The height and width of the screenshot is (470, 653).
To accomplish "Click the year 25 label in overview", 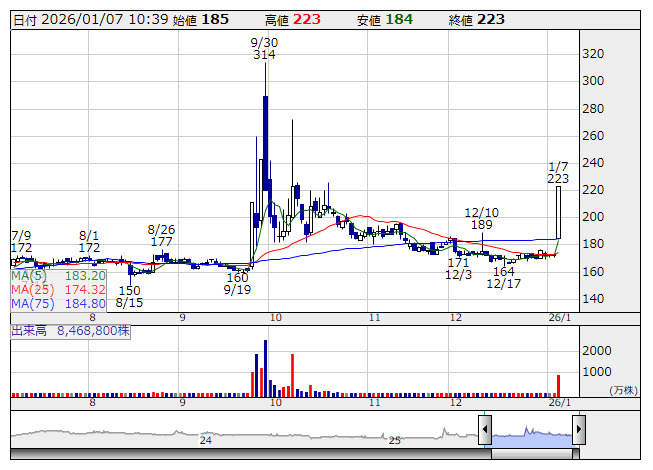I will [x=394, y=440].
